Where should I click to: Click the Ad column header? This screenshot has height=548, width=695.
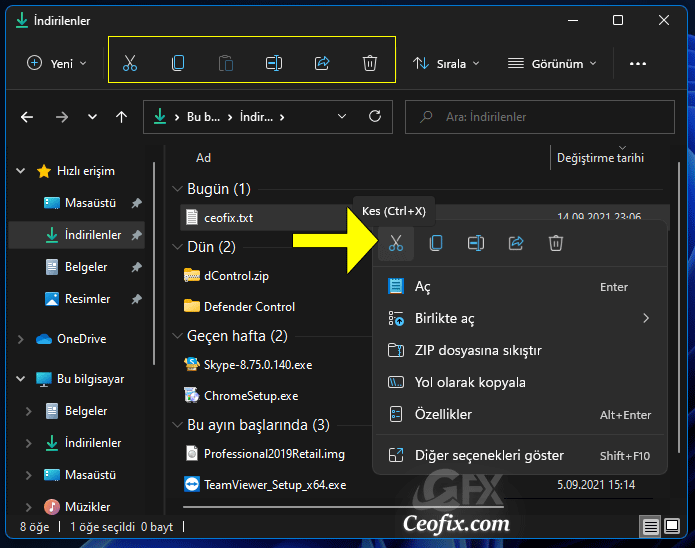click(203, 158)
